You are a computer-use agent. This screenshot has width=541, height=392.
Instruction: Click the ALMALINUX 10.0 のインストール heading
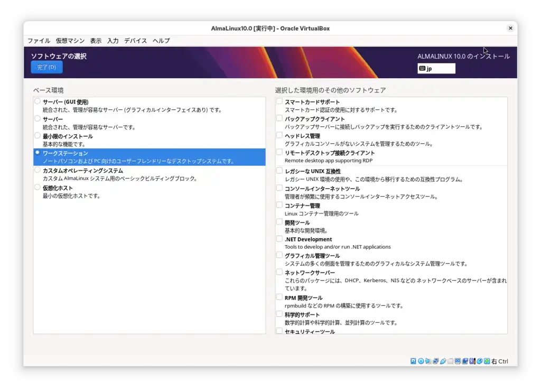tap(463, 56)
